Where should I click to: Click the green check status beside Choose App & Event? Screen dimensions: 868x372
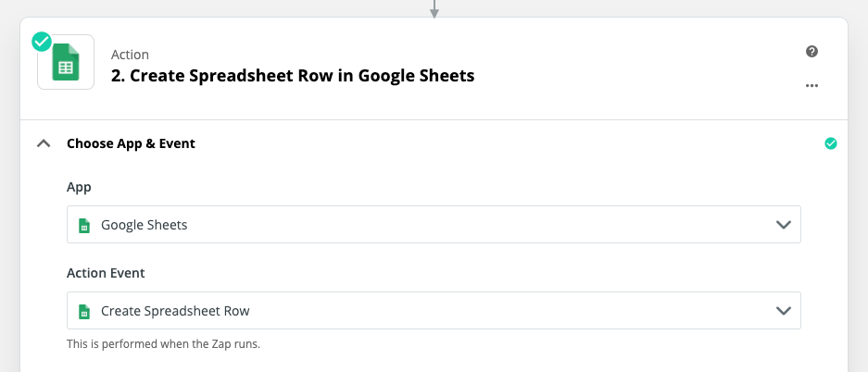(830, 143)
